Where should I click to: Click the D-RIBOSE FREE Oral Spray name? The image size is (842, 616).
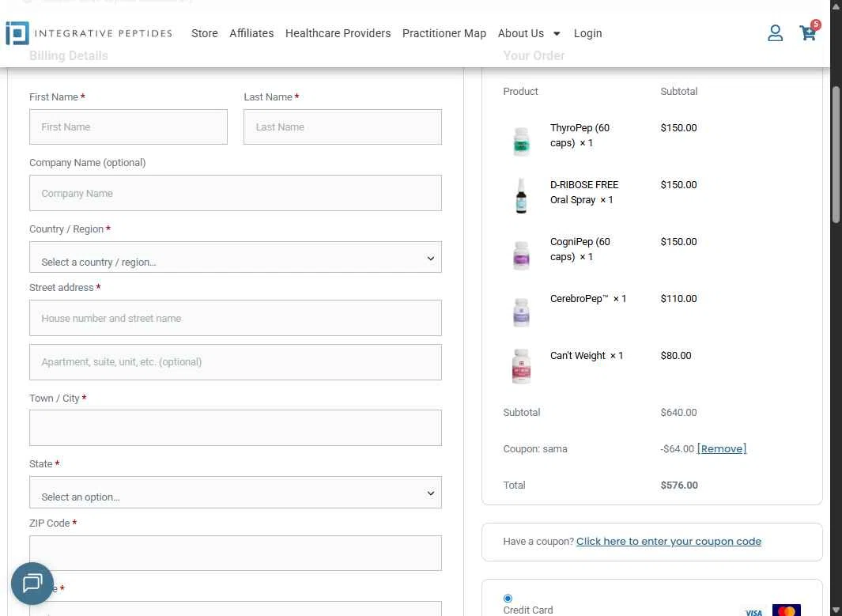[584, 192]
